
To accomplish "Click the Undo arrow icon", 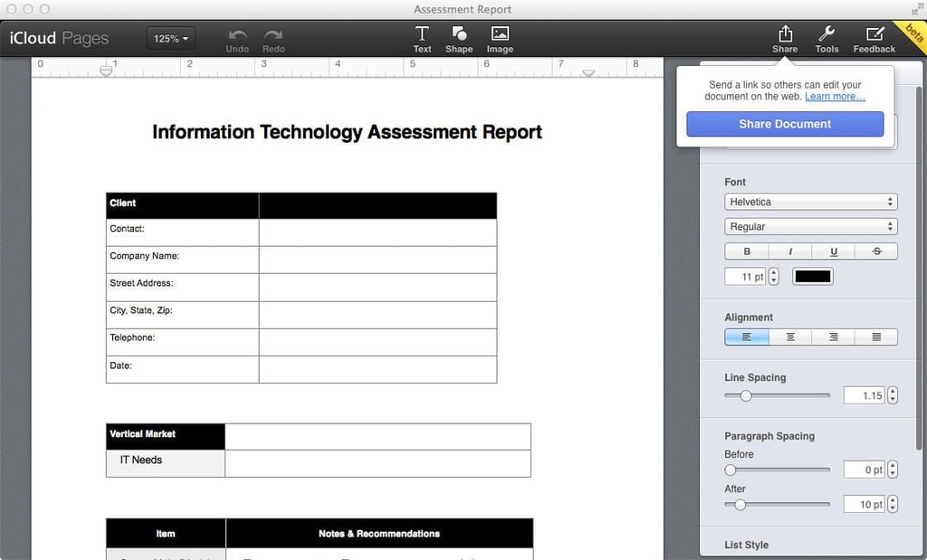I will pyautogui.click(x=238, y=35).
